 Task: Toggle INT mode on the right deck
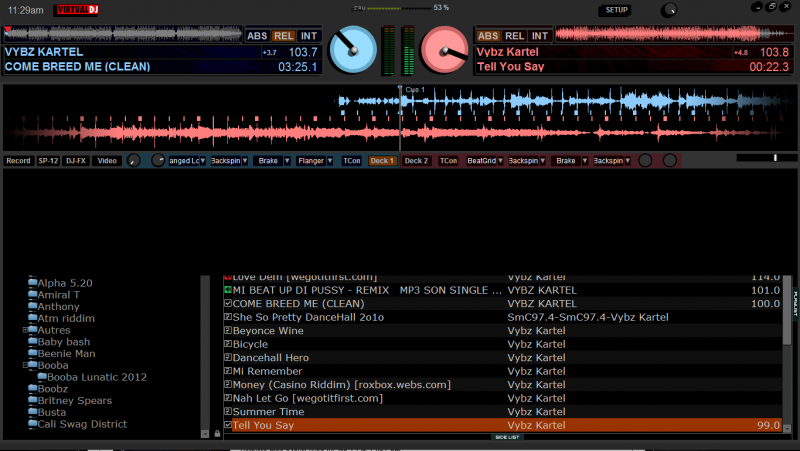(x=537, y=36)
